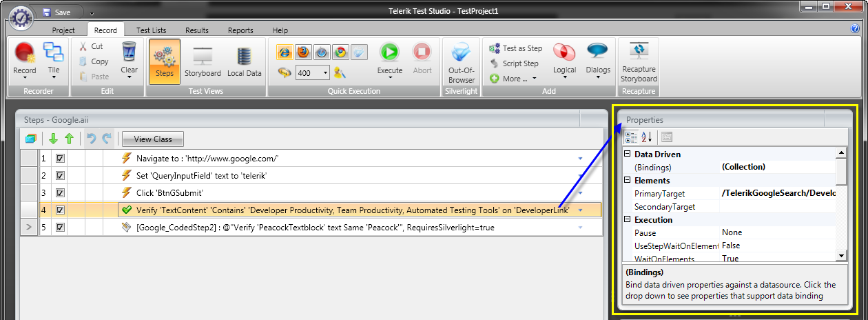Open the More... add steps dropdown
Viewport: 868px width, 320px height.
tap(513, 79)
